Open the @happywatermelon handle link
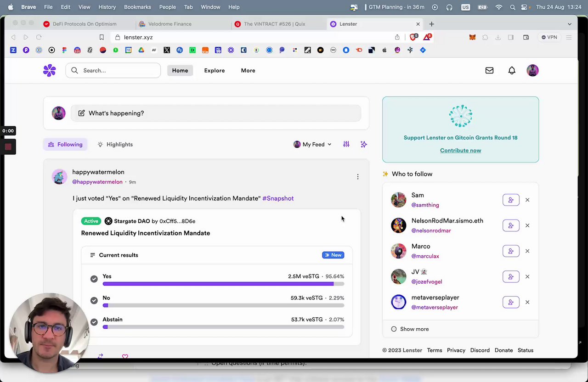 [x=97, y=182]
